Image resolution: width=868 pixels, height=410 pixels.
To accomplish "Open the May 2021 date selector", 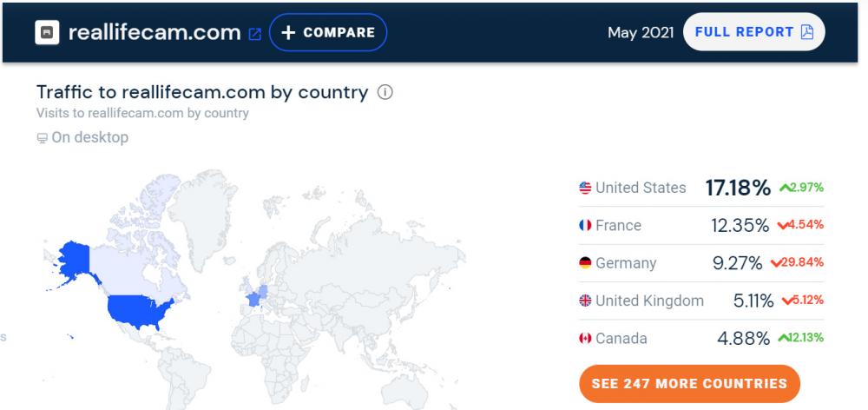I will click(641, 33).
